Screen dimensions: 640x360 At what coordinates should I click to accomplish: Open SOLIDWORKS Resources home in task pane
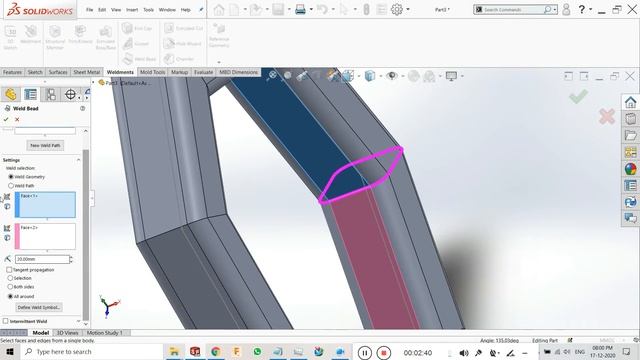point(631,102)
